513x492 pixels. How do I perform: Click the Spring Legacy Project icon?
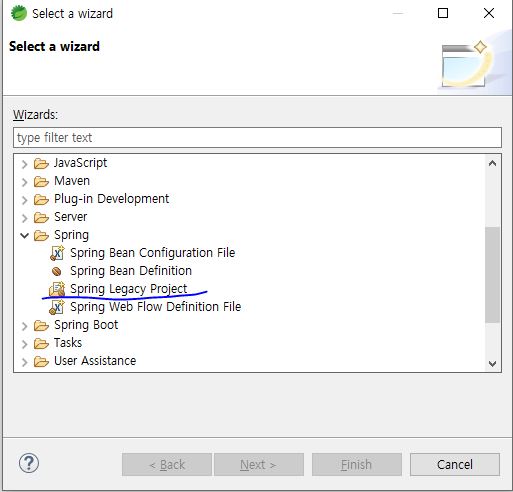tap(57, 289)
